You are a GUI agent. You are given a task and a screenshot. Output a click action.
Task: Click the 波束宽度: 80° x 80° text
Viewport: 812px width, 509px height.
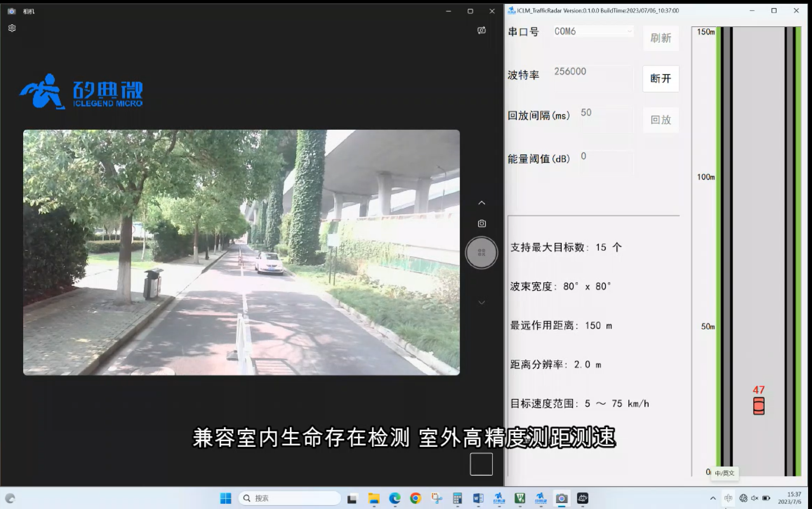pyautogui.click(x=561, y=287)
